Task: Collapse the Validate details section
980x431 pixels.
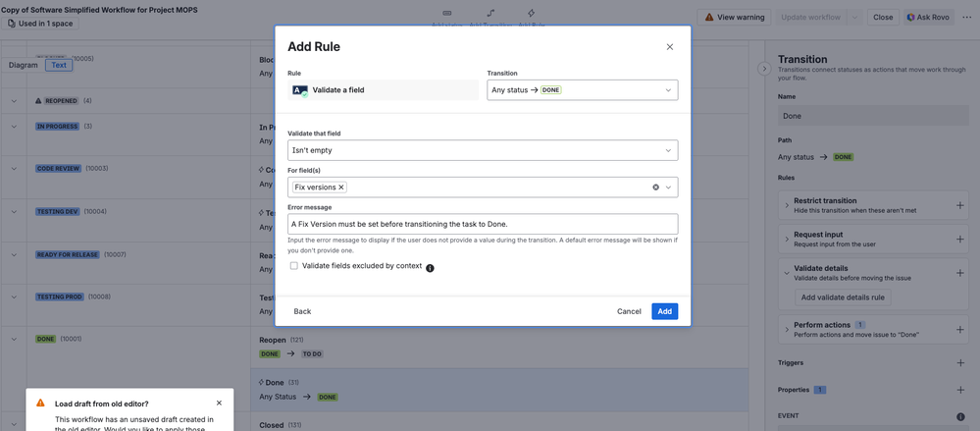Action: [787, 273]
